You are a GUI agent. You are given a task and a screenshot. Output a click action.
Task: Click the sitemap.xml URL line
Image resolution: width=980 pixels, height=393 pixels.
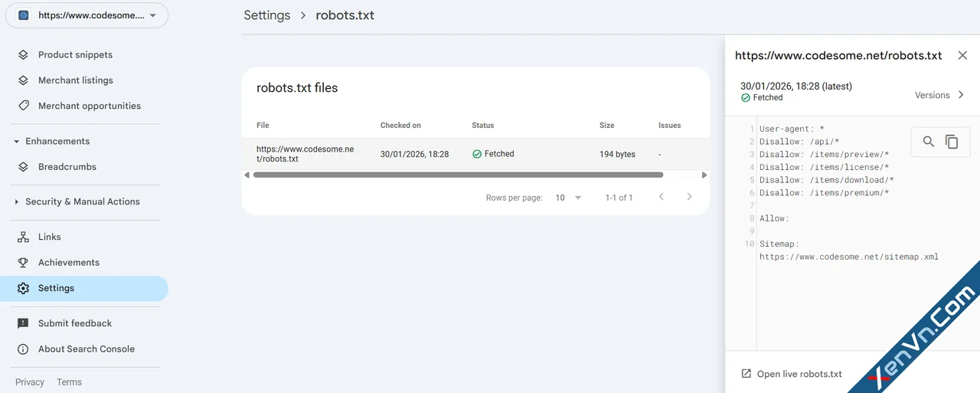(x=849, y=257)
